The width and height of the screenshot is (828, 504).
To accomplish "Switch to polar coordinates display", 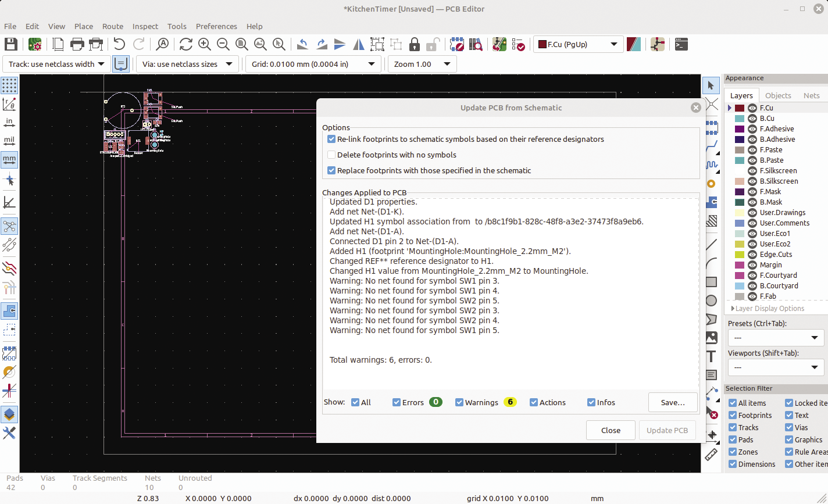I will (x=9, y=104).
